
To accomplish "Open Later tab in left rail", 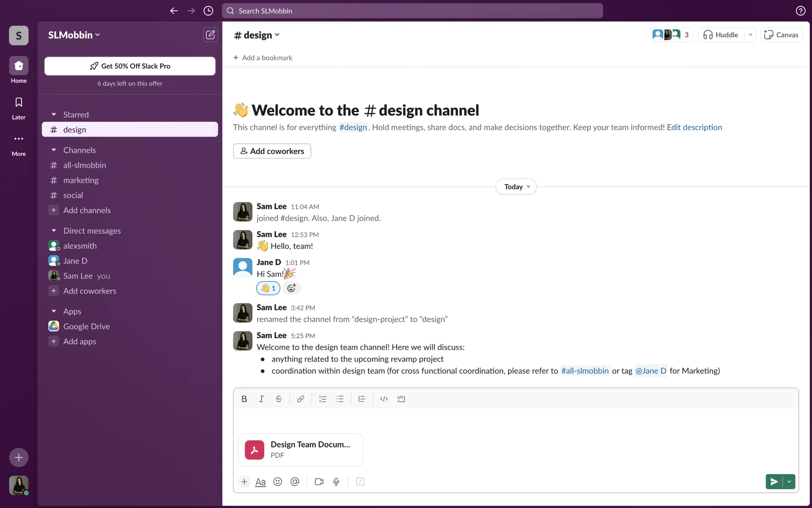I will pyautogui.click(x=19, y=108).
